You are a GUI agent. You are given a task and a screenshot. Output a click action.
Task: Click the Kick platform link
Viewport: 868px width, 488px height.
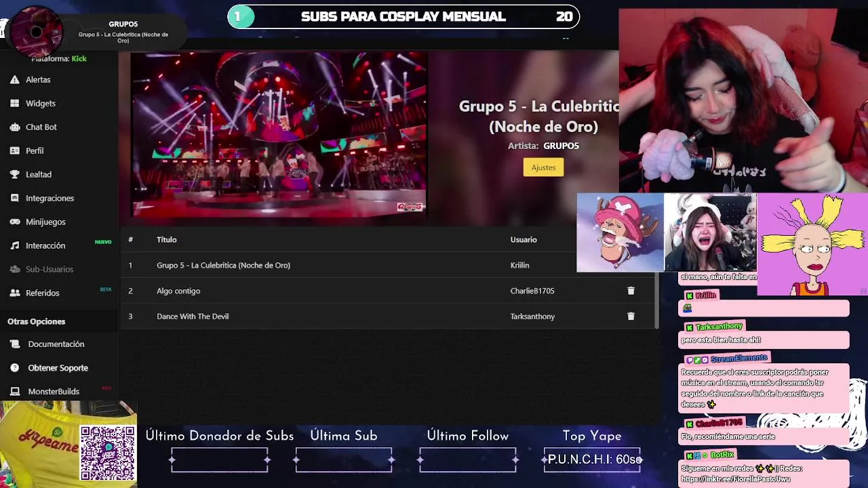click(79, 59)
